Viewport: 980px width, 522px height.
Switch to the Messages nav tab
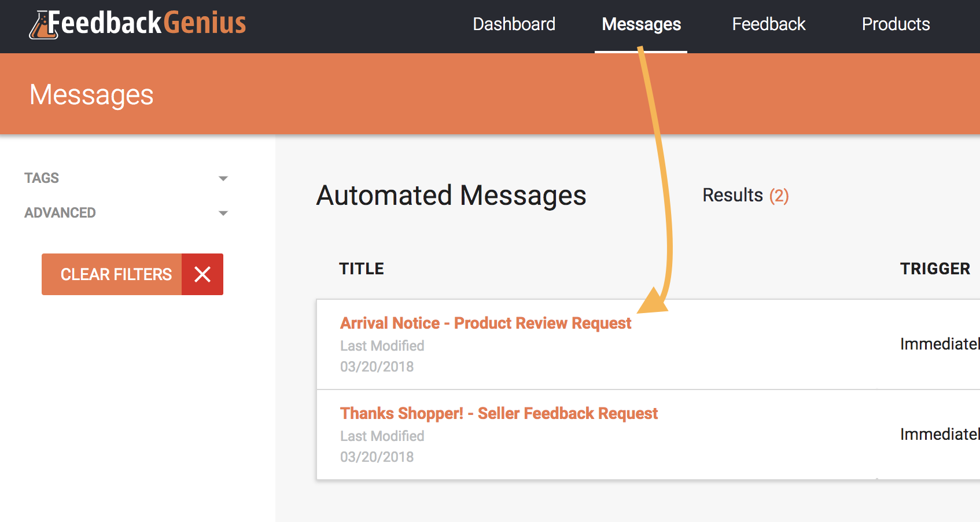(641, 24)
